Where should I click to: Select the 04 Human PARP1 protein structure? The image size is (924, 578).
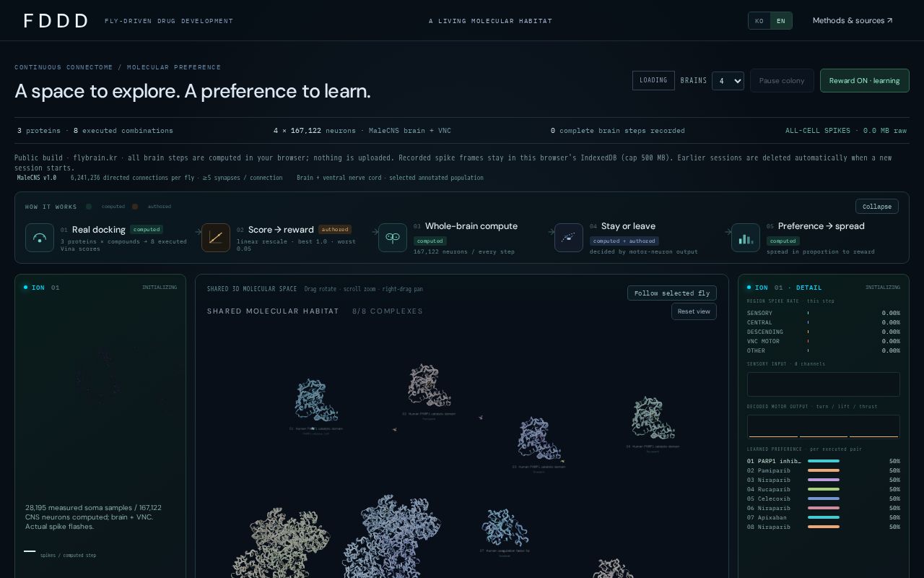[x=653, y=418]
